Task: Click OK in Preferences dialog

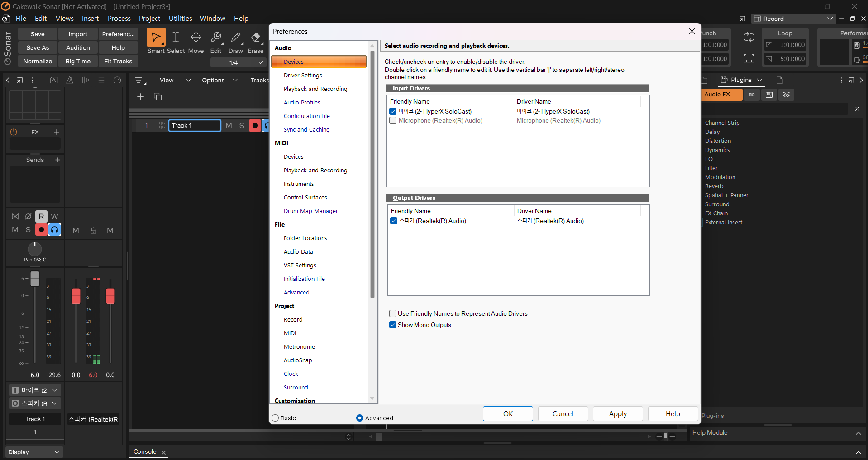Action: tap(508, 414)
